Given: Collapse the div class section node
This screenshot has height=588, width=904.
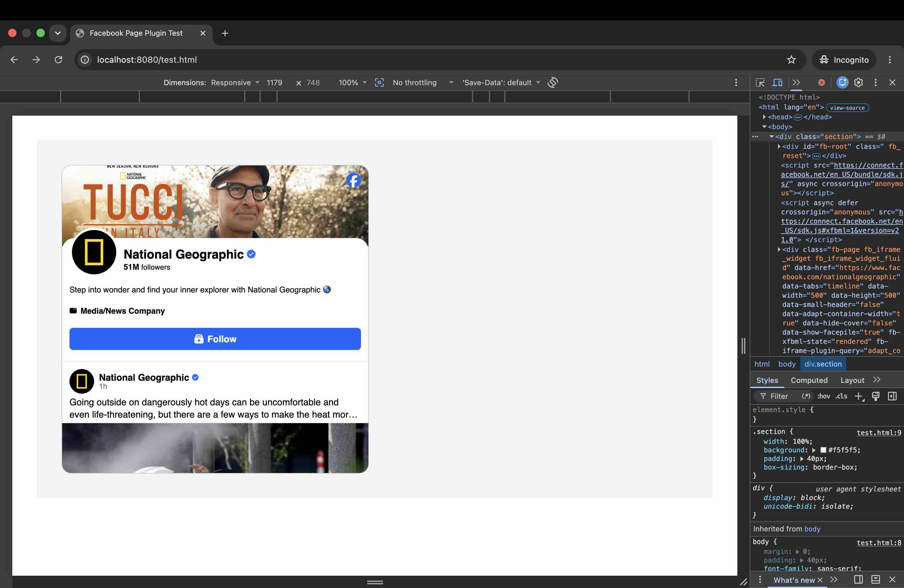Looking at the screenshot, I should pyautogui.click(x=771, y=136).
